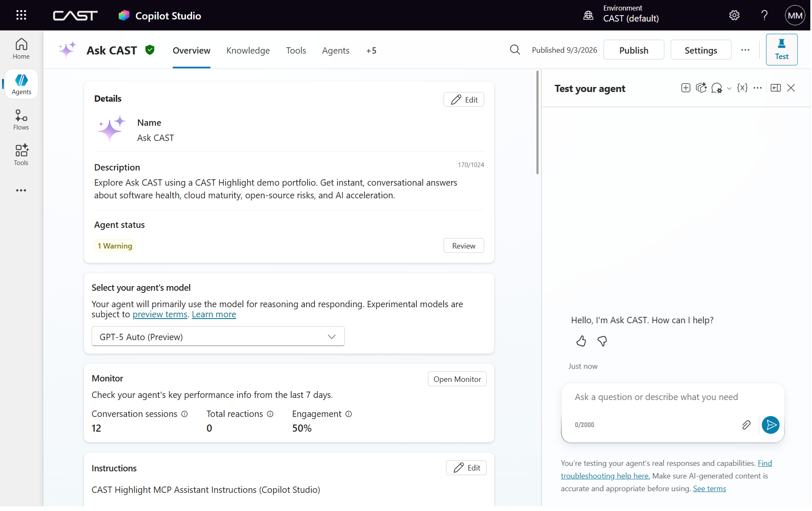Click the Conversation sessions info icon
The height and width of the screenshot is (511, 812).
pos(184,414)
